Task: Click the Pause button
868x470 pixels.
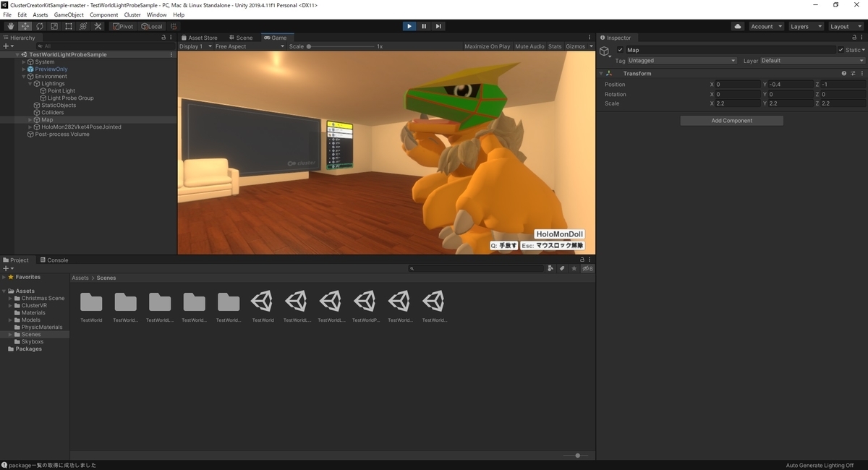Action: pos(424,26)
